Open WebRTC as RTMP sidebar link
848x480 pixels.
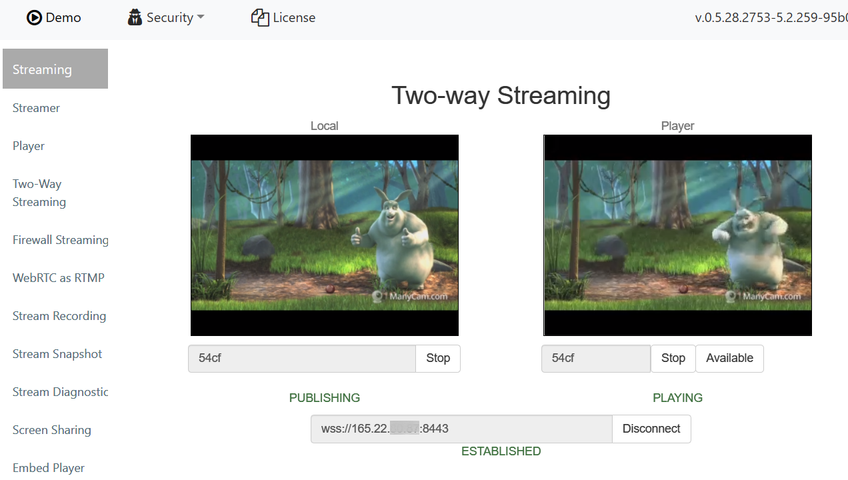coord(58,277)
